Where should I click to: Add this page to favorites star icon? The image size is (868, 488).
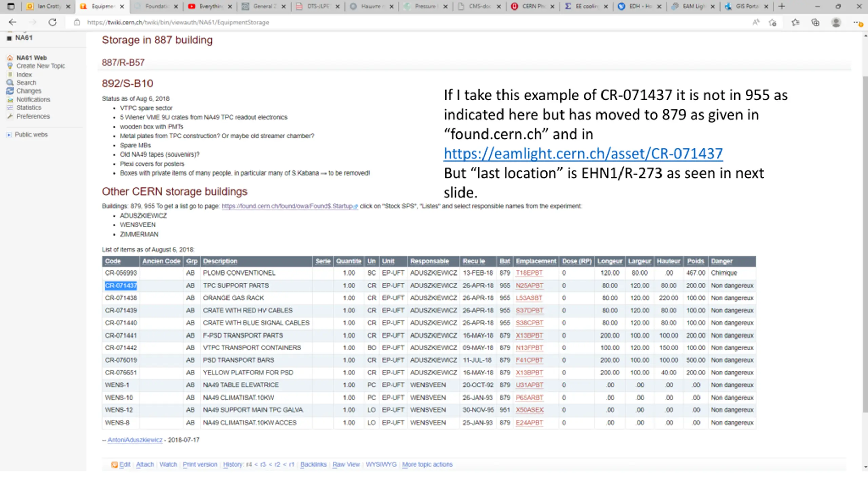pyautogui.click(x=773, y=23)
